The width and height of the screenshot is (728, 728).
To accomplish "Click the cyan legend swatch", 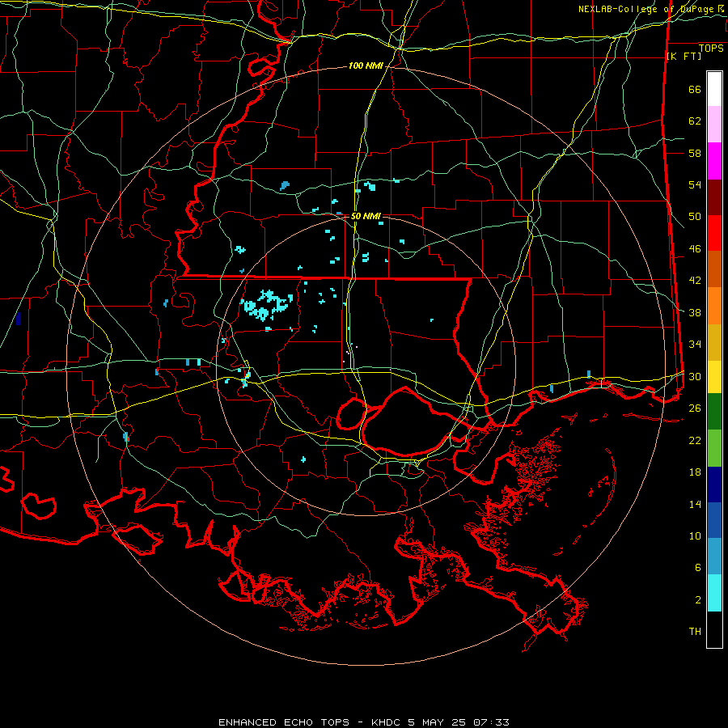I will (x=714, y=593).
